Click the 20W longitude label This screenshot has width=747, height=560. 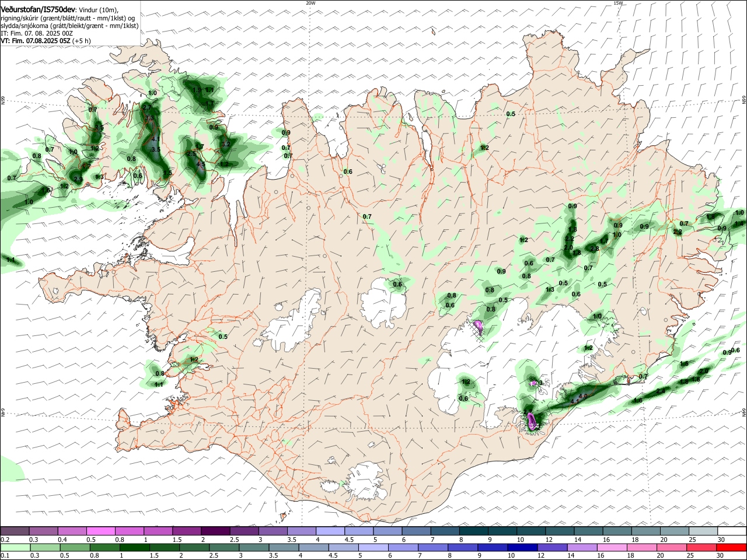310,3
